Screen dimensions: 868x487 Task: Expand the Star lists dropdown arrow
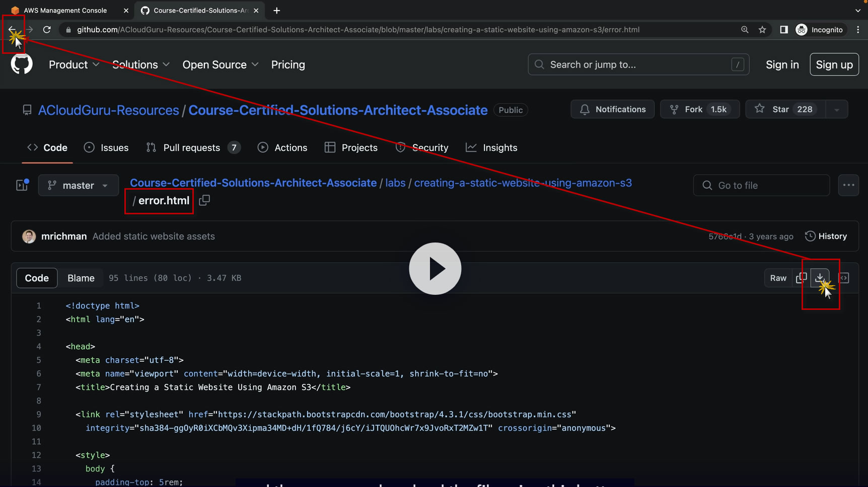point(837,110)
